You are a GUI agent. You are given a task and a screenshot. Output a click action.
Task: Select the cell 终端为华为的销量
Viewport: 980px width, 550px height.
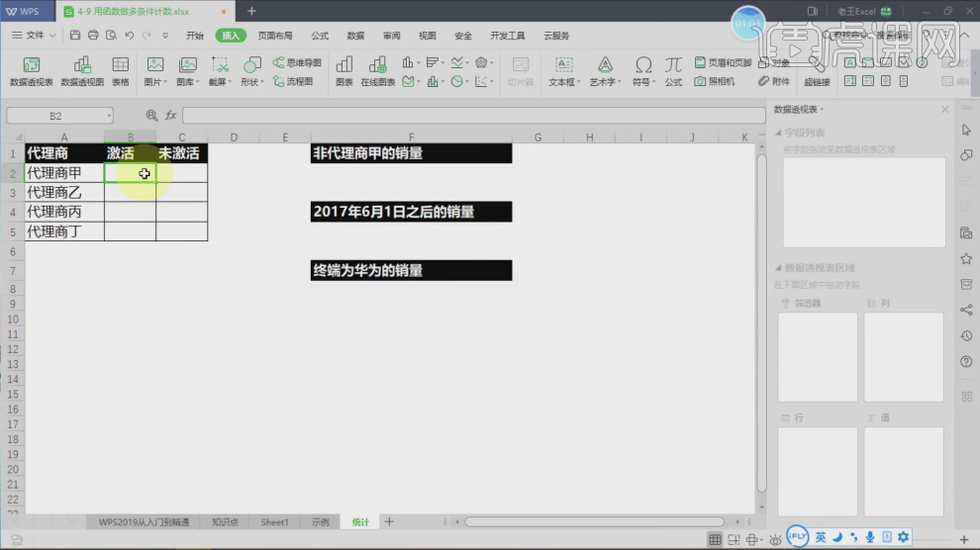coord(411,270)
